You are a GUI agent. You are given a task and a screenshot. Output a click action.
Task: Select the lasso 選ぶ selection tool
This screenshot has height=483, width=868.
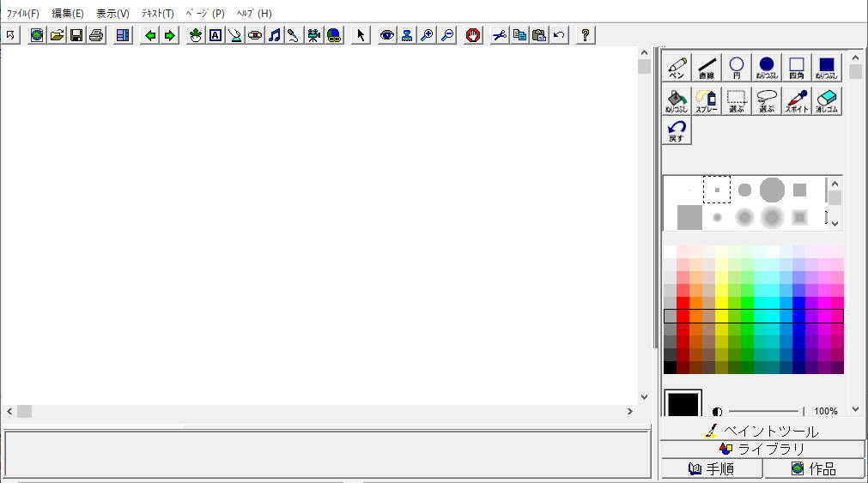click(x=767, y=100)
